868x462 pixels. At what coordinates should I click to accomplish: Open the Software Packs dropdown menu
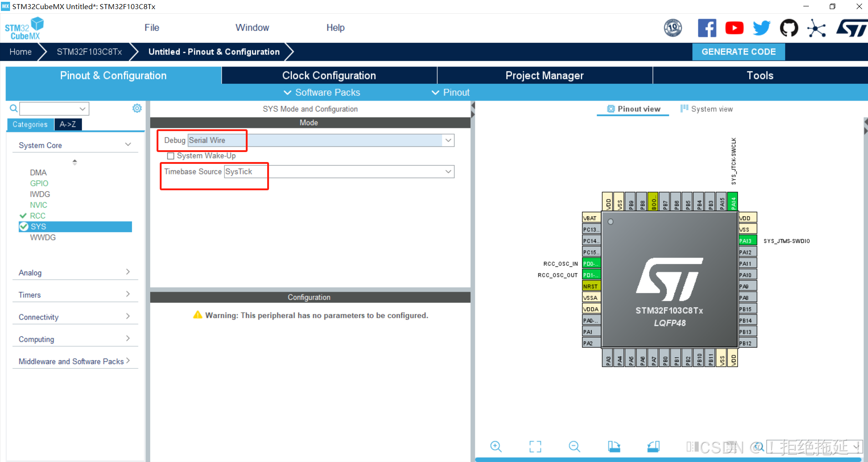point(322,92)
